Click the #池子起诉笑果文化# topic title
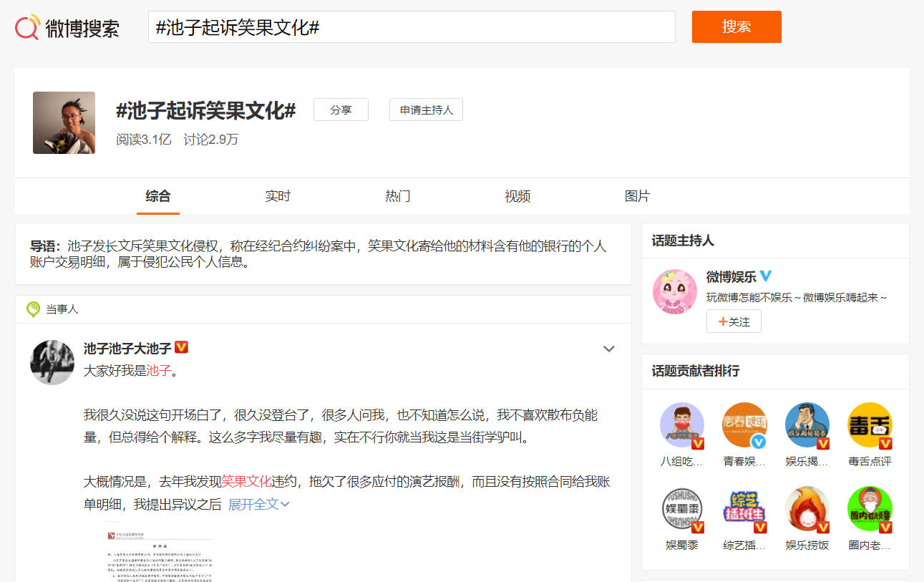924x582 pixels. click(x=205, y=110)
